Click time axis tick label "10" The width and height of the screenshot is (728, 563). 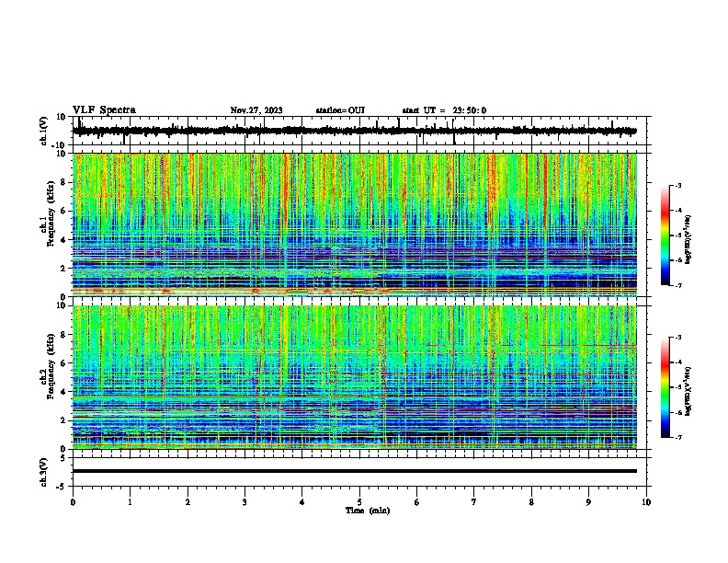click(x=646, y=502)
